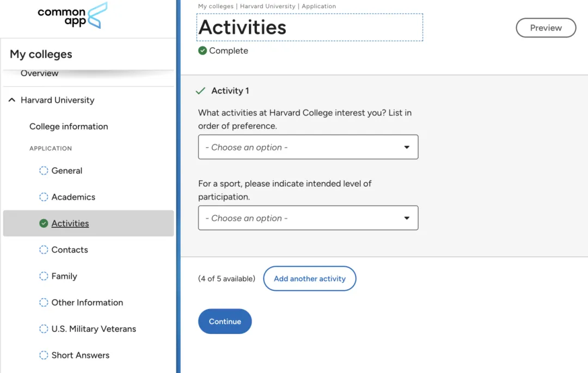Click the green check icon beside Activities
588x373 pixels.
point(44,223)
